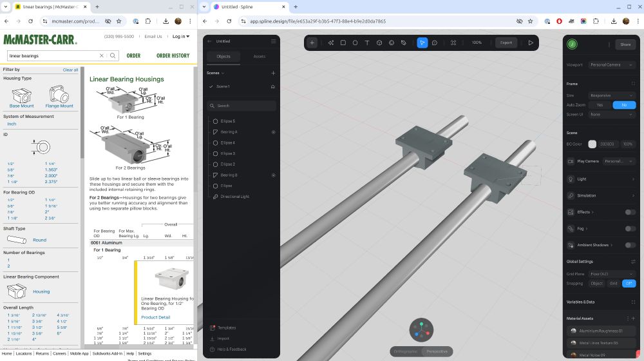Click the Frame section corner icon
Image resolution: width=644 pixels, height=361 pixels.
[x=633, y=84]
